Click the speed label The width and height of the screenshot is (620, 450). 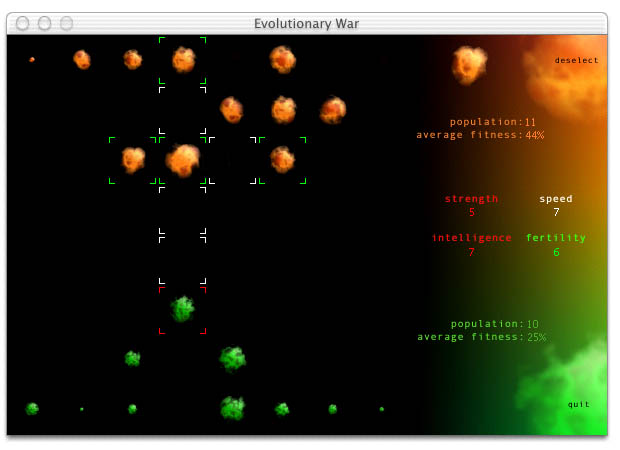556,199
